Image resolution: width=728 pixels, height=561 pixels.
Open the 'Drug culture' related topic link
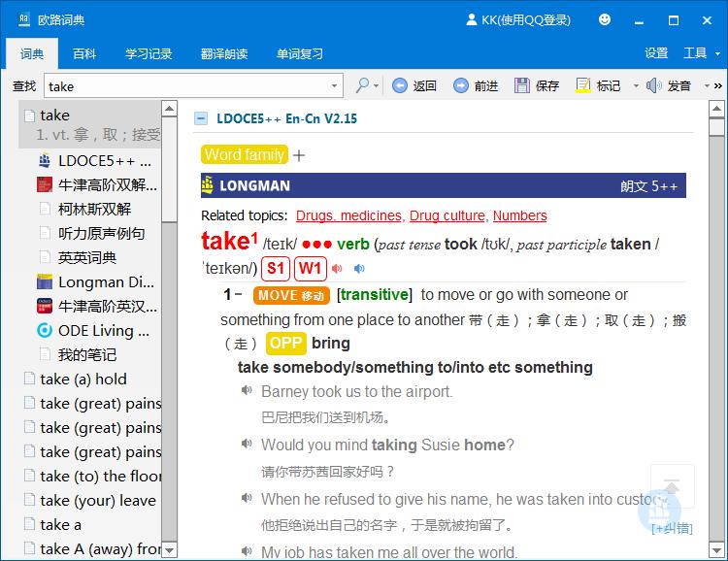coord(447,215)
